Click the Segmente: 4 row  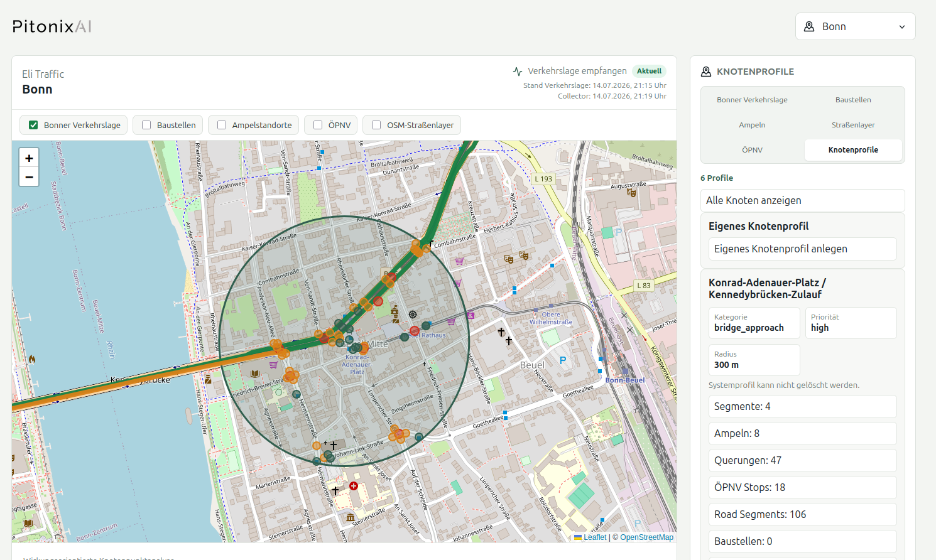803,407
